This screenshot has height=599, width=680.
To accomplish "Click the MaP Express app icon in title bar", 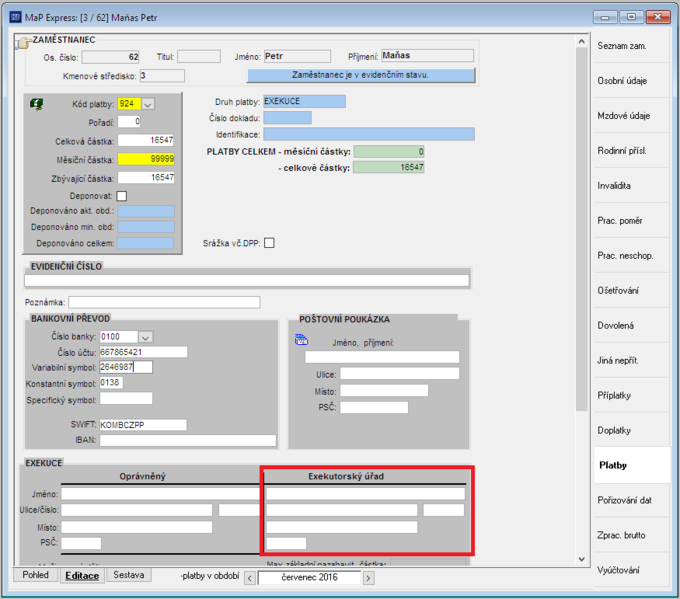I will tap(16, 17).
